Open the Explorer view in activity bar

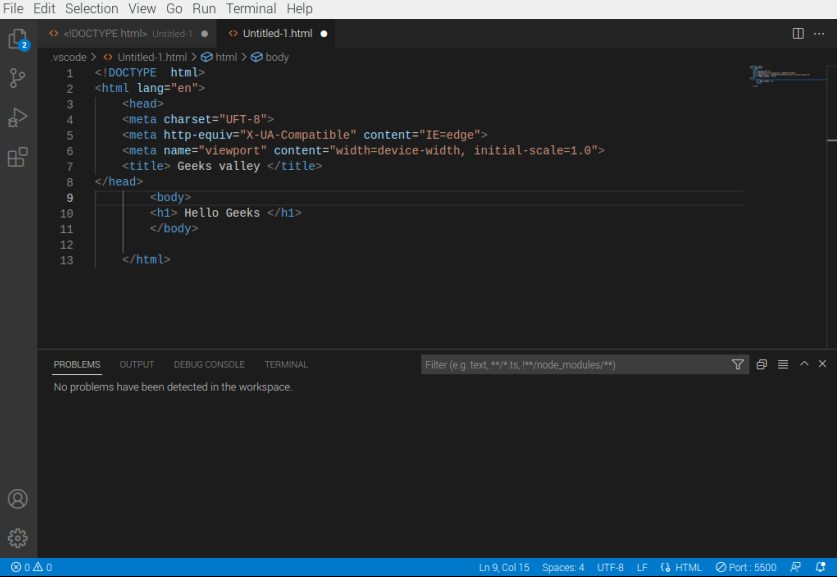[18, 40]
